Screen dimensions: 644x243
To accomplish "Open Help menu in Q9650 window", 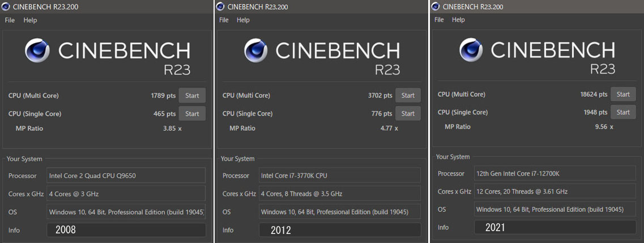I will (30, 20).
